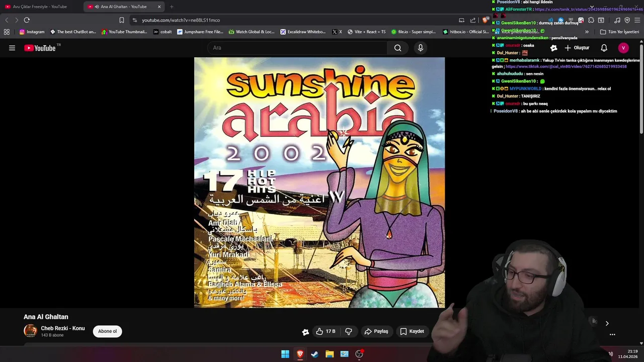Open the Tüm Yer İşaretleri folder
The height and width of the screenshot is (362, 644).
point(620,32)
